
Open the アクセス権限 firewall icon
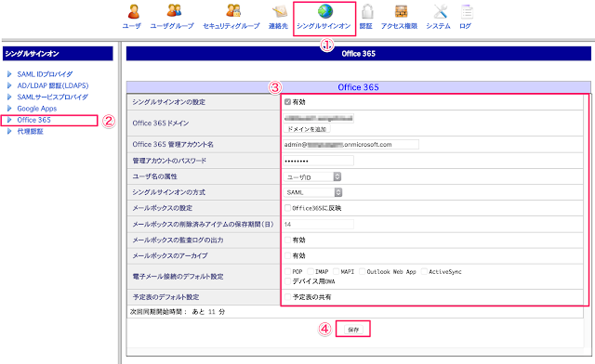(x=401, y=11)
